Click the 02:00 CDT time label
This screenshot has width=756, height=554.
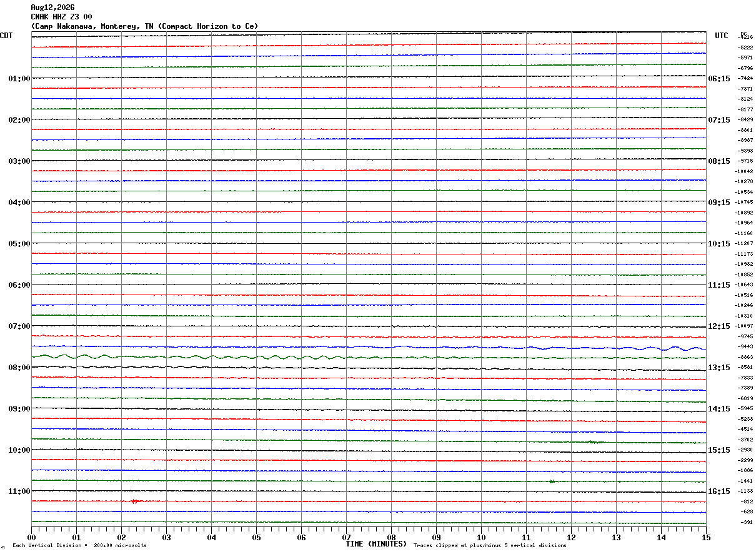19,120
